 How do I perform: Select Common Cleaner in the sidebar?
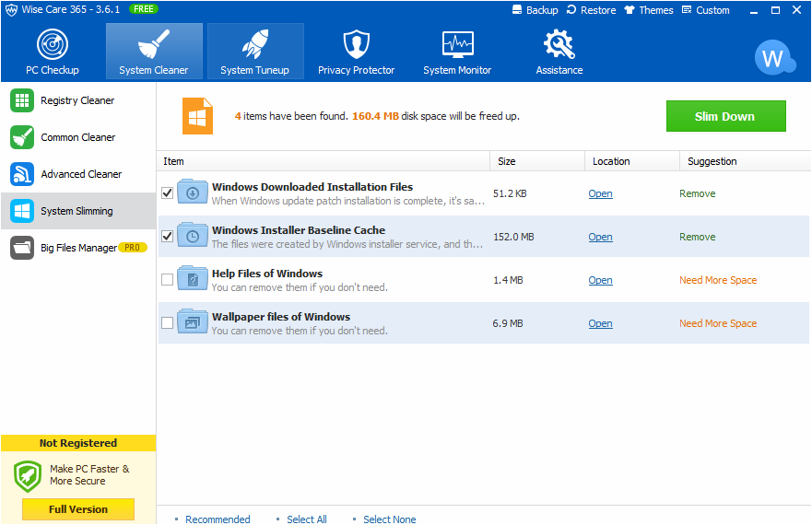tap(78, 137)
